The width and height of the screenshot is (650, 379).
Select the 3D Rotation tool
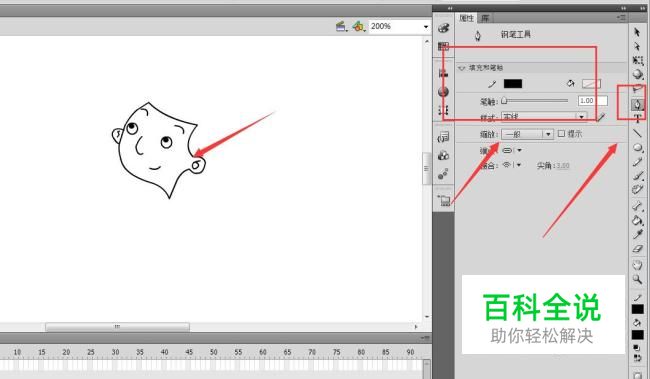(x=638, y=75)
